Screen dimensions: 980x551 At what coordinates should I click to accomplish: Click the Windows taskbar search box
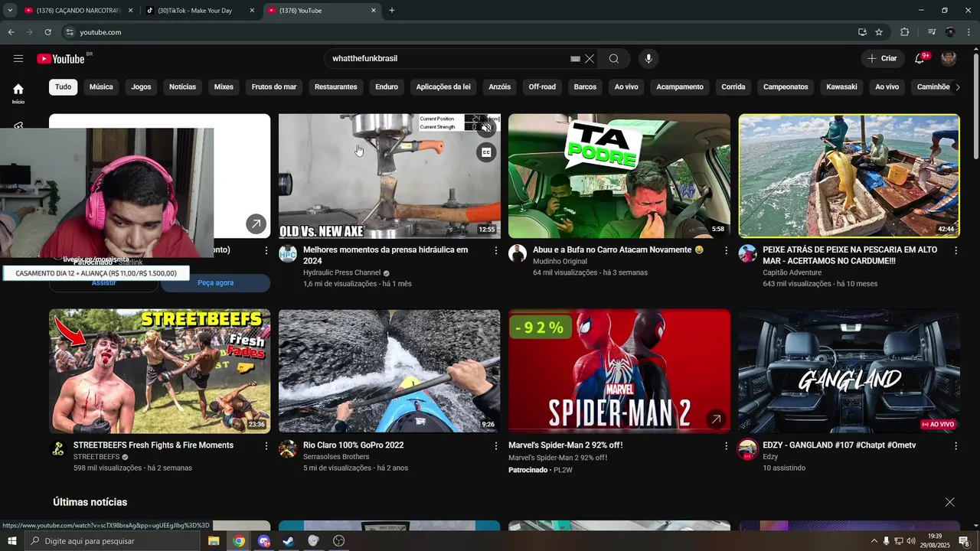coord(113,541)
